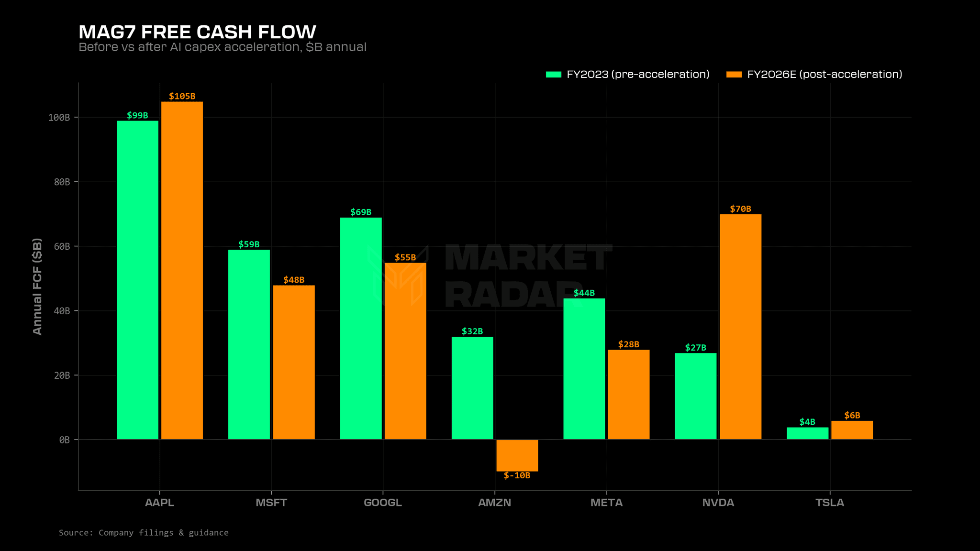The image size is (980, 551).
Task: Click the 100B y-axis tick label
Action: coord(59,118)
